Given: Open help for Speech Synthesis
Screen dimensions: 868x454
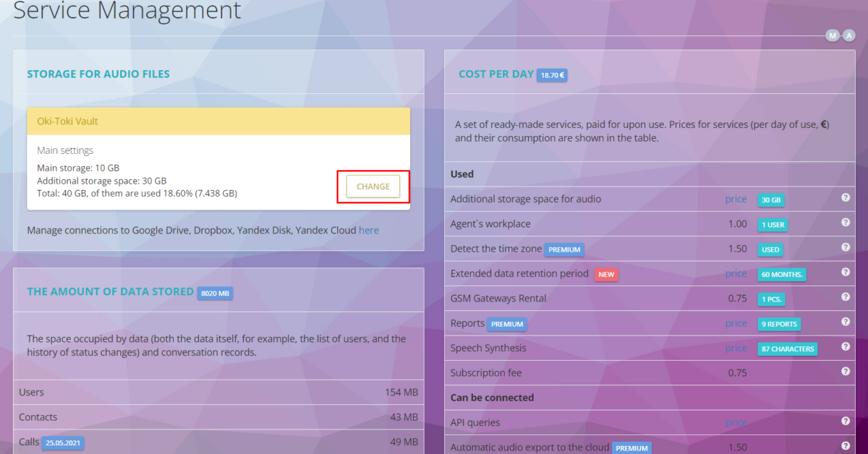Looking at the screenshot, I should [x=845, y=346].
